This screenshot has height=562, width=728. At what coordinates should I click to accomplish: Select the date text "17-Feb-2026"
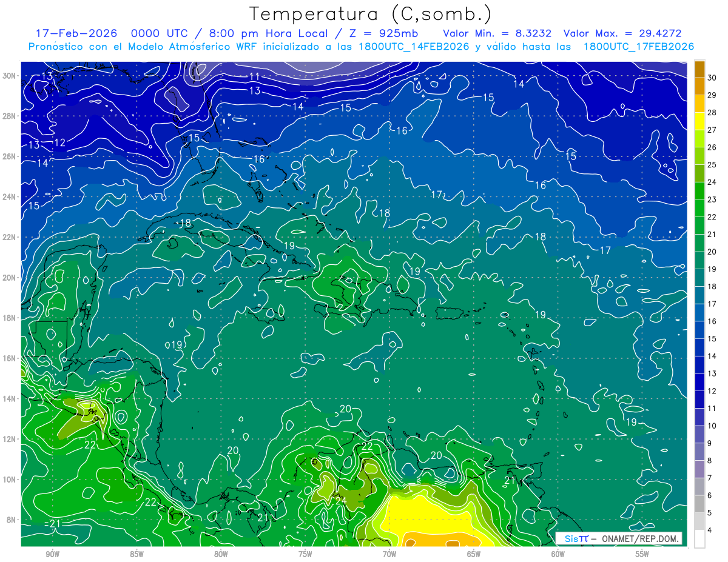pos(76,33)
